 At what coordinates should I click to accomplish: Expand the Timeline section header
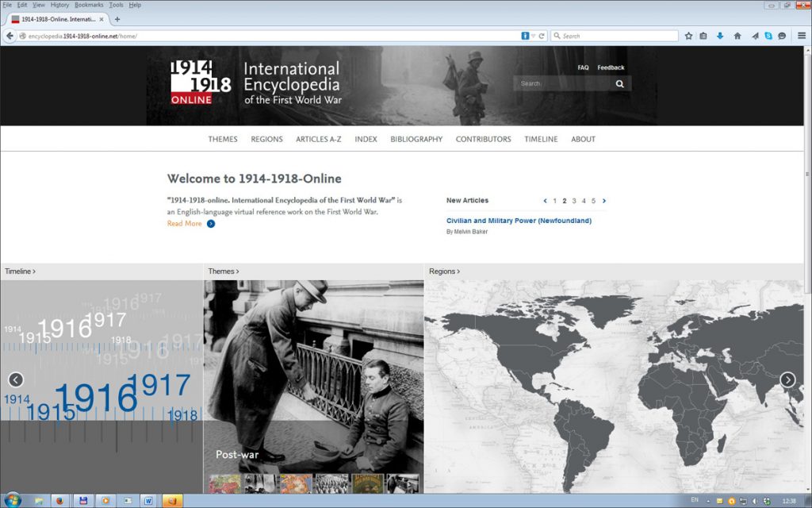pos(20,271)
